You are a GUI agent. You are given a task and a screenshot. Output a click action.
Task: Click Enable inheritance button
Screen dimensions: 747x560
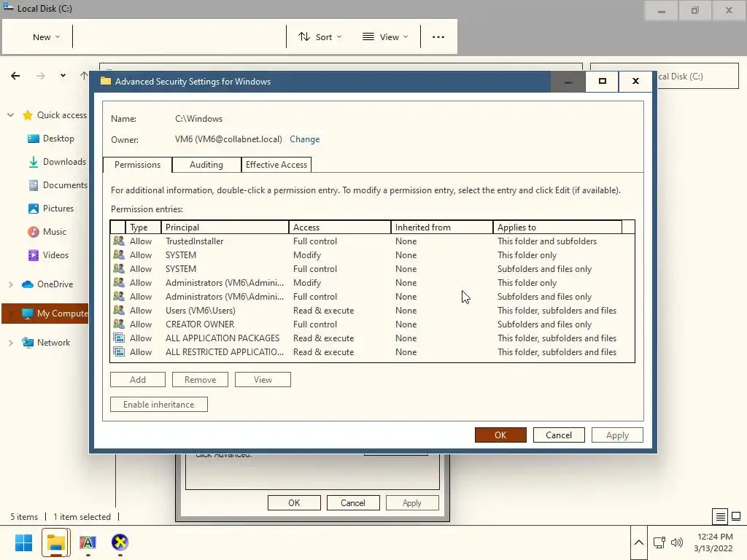pyautogui.click(x=158, y=404)
